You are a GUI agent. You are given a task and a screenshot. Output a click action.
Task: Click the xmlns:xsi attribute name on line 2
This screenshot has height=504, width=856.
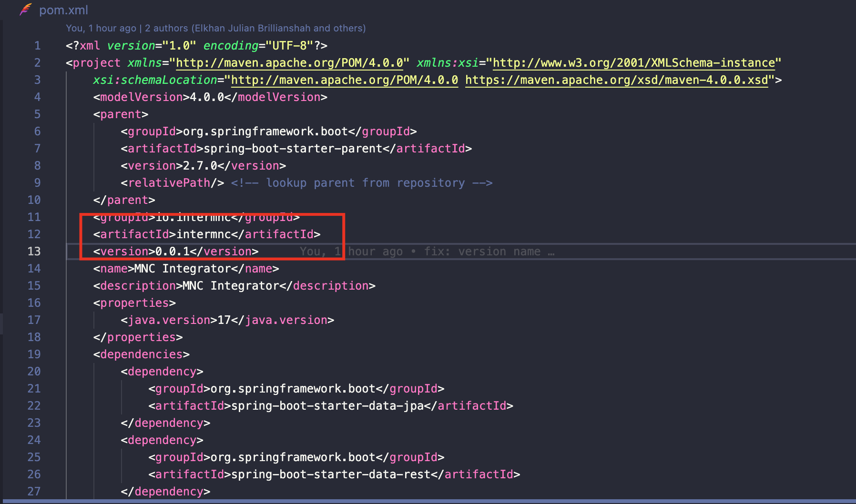pos(448,63)
